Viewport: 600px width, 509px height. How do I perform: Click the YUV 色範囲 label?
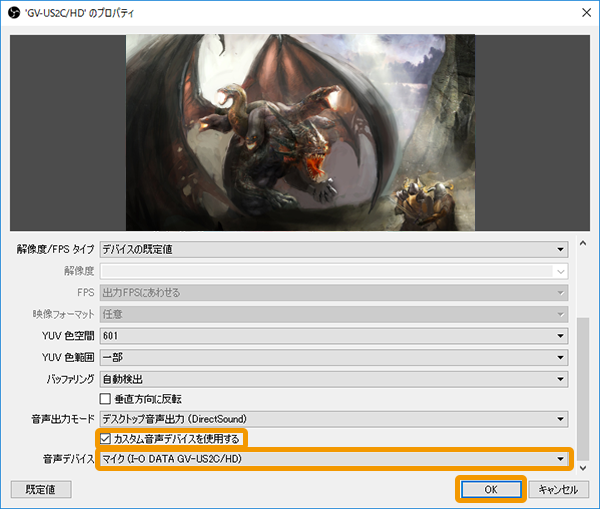pos(68,357)
